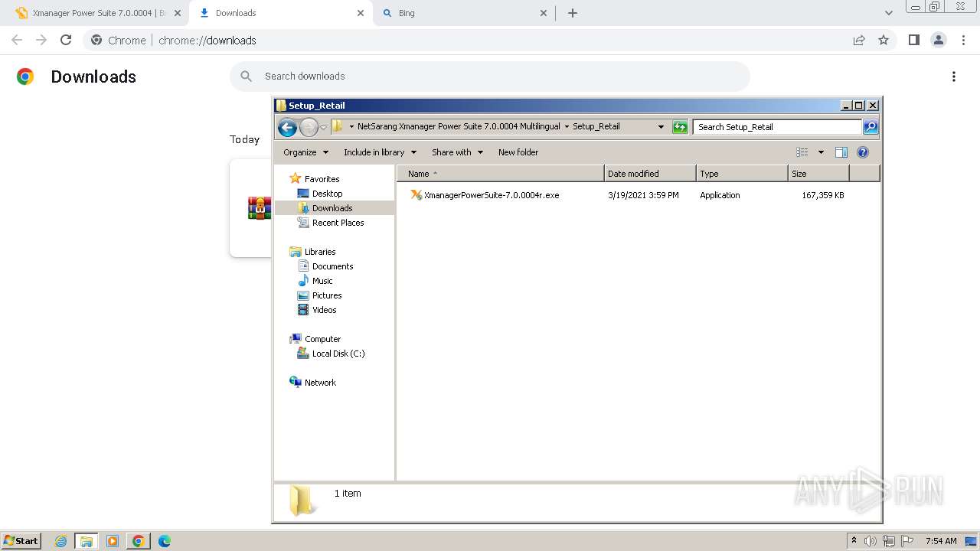Viewport: 980px width, 551px height.
Task: Click the Explorer forward navigation arrow
Action: pos(309,127)
